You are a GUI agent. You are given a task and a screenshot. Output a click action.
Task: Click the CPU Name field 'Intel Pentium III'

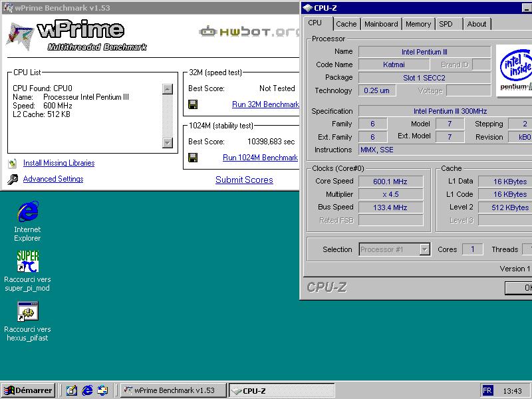pos(424,52)
